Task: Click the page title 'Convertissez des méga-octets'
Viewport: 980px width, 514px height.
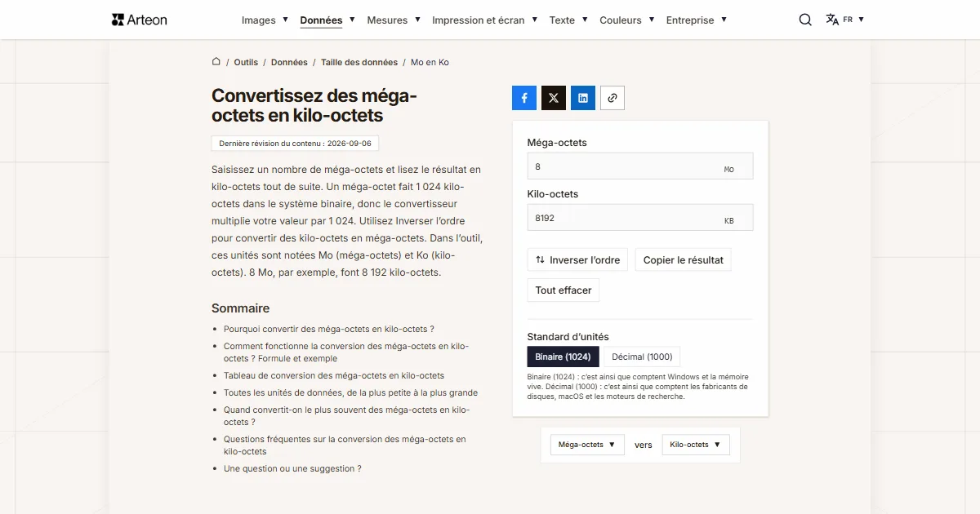Action: 314,106
